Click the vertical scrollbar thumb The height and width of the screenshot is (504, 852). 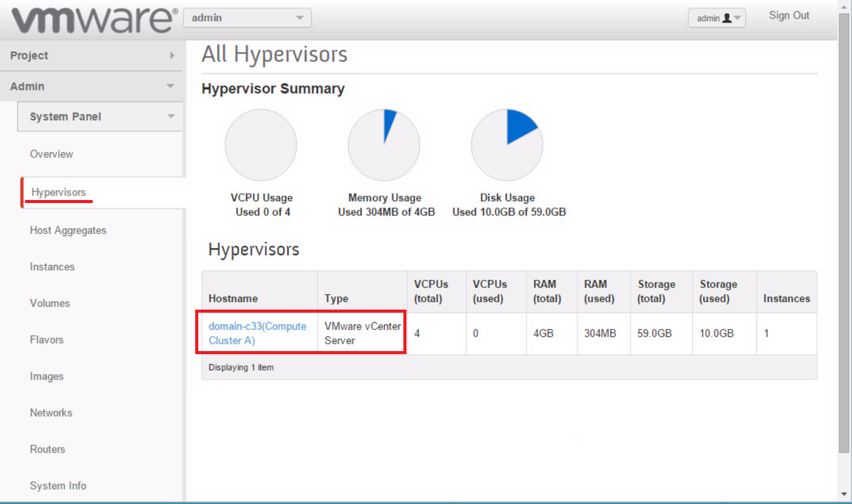click(844, 232)
